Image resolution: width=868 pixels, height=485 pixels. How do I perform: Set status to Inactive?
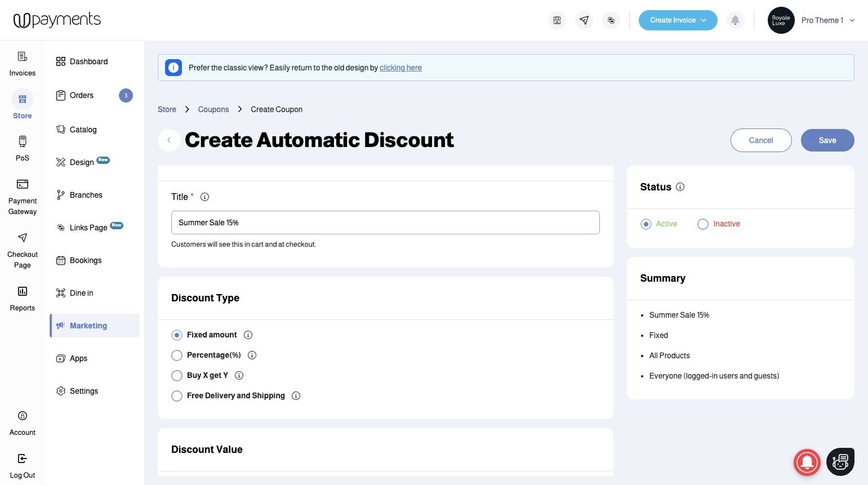coord(703,224)
